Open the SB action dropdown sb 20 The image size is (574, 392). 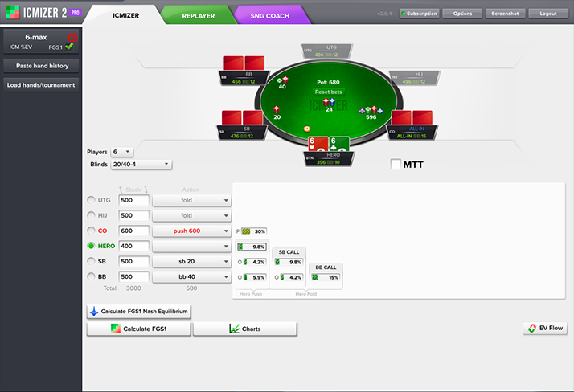pyautogui.click(x=191, y=261)
